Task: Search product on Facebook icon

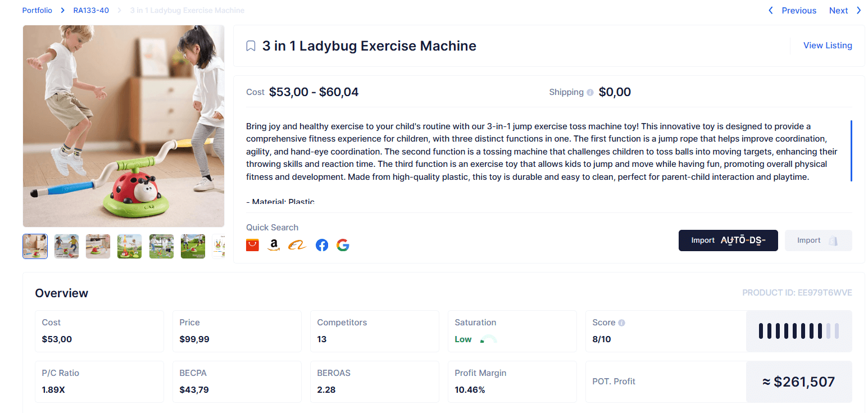Action: (x=322, y=245)
